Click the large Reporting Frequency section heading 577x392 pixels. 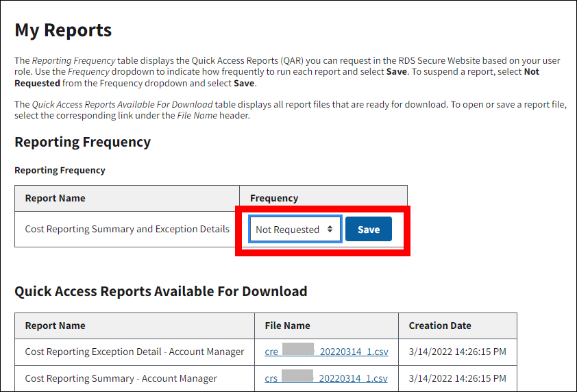[83, 142]
